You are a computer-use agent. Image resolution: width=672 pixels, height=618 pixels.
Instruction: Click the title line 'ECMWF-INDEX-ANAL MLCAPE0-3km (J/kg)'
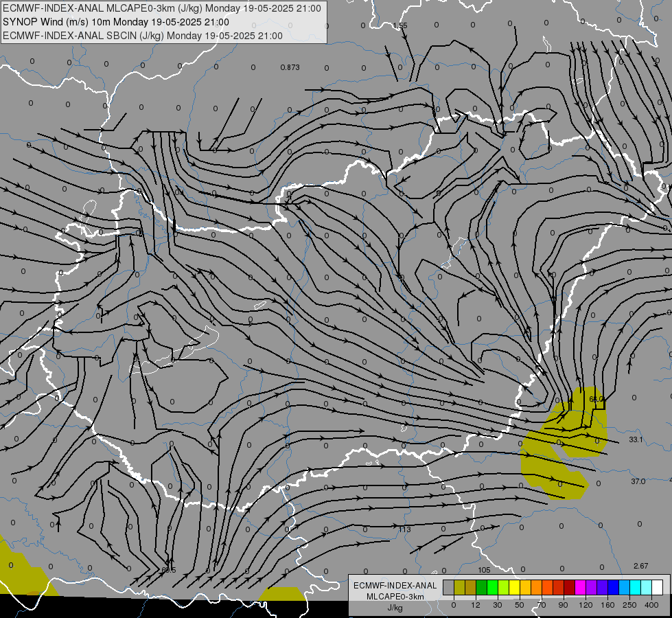point(162,8)
